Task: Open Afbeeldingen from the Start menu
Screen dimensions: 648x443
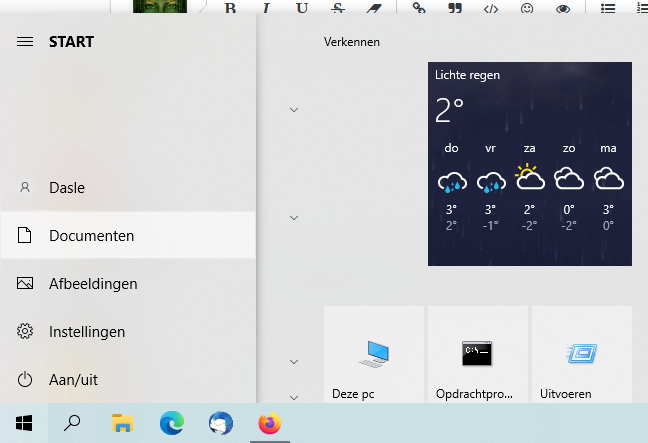Action: click(x=128, y=283)
